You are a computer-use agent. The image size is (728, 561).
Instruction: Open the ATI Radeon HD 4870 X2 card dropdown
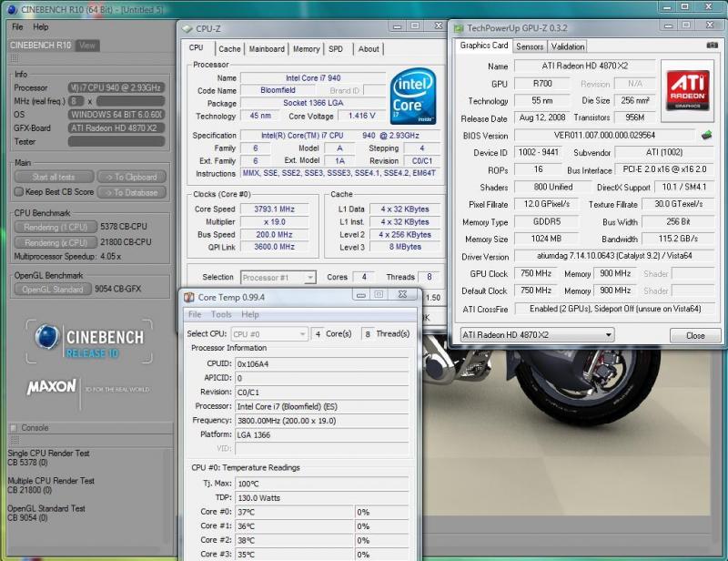tap(537, 335)
